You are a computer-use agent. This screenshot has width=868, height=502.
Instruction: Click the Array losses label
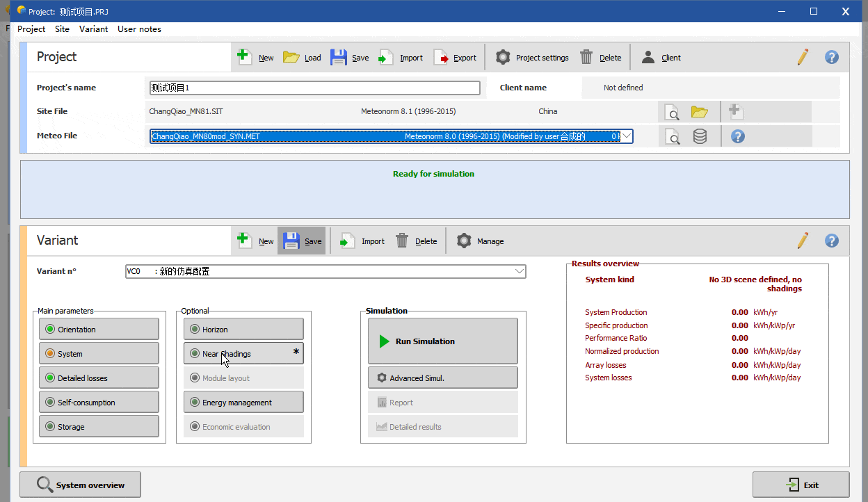(606, 365)
